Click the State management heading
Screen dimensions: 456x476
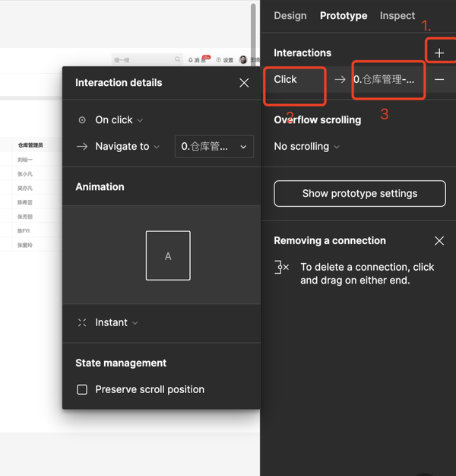[121, 363]
